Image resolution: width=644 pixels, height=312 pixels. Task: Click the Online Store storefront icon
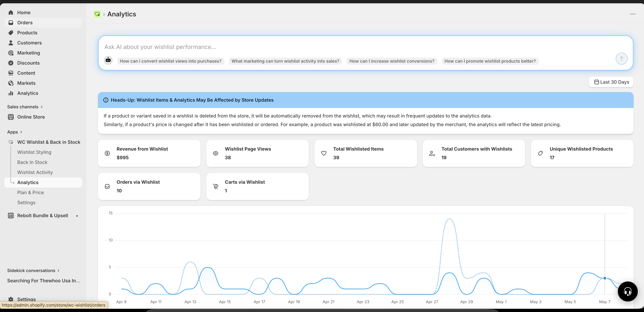pos(11,117)
